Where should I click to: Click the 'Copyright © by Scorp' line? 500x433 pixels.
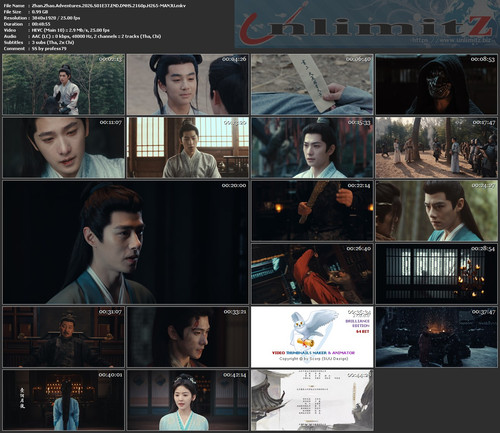313,359
